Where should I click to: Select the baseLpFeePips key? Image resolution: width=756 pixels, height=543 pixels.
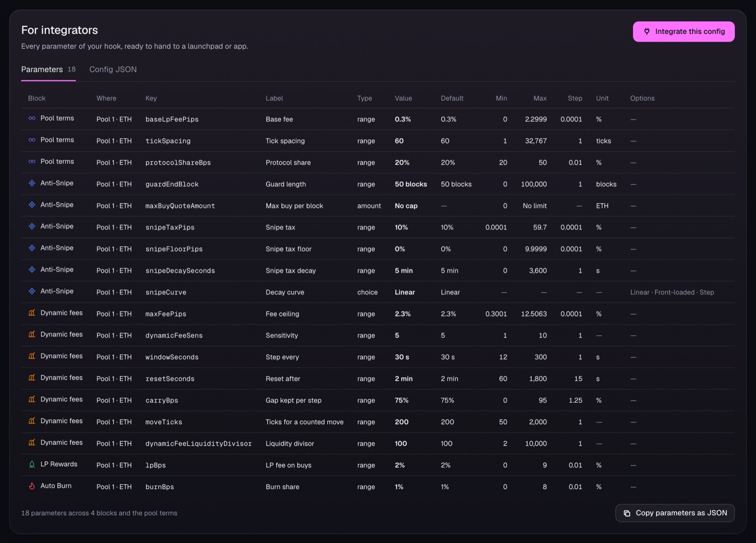coord(172,120)
